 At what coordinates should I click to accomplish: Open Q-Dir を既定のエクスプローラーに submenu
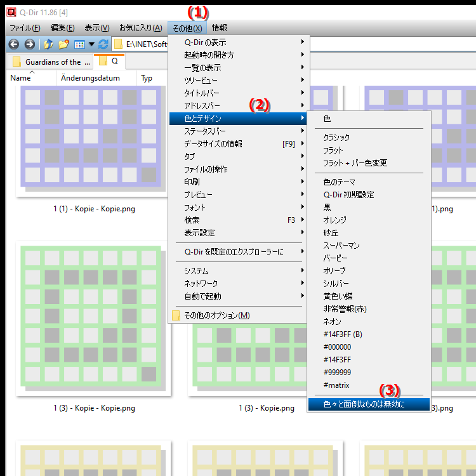pyautogui.click(x=238, y=252)
